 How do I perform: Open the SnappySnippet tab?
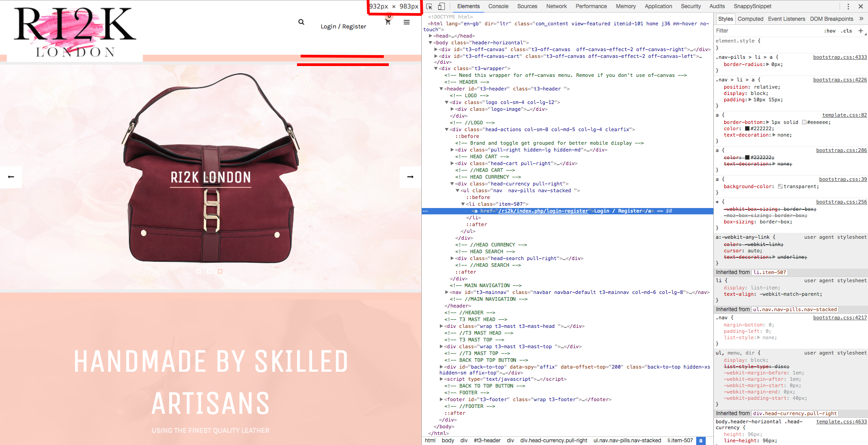coord(753,6)
